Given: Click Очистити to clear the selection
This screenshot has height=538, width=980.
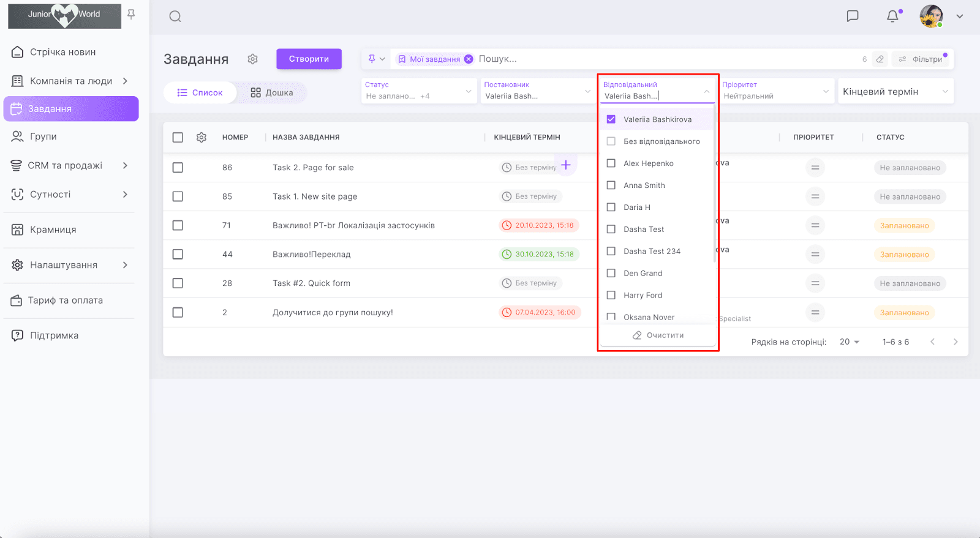Looking at the screenshot, I should [x=658, y=335].
